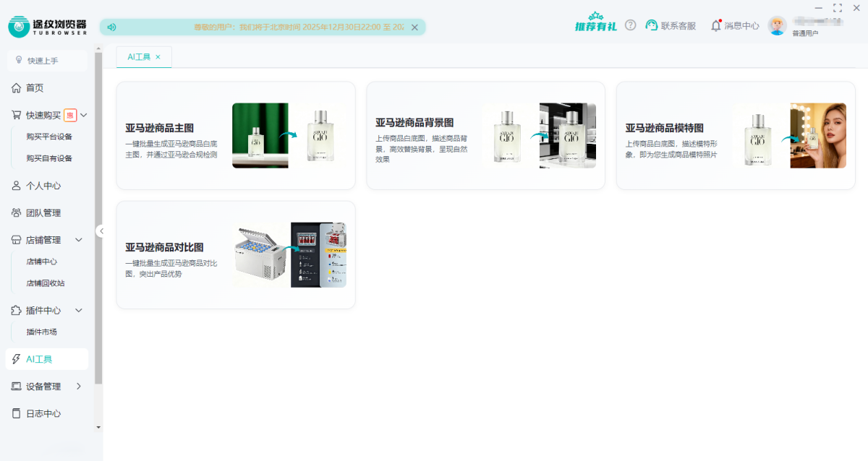Click the customer service headset icon
This screenshot has width=868, height=461.
point(652,25)
